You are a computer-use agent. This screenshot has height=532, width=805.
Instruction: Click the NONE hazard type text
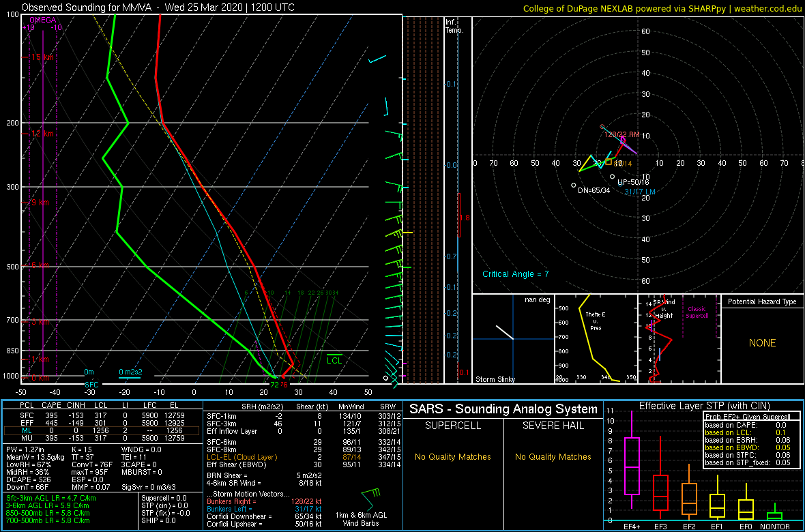click(762, 343)
